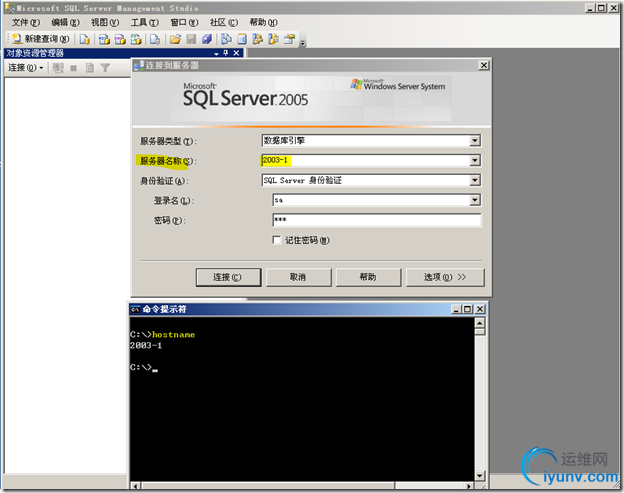Close the 命令提示符 window

(x=480, y=309)
